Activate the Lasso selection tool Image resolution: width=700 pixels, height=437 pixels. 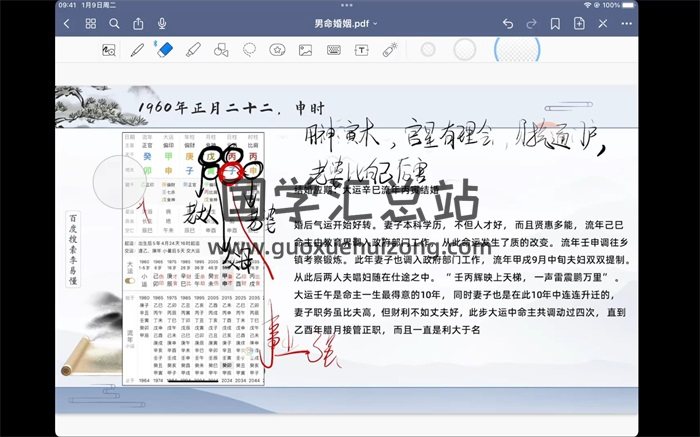(249, 49)
